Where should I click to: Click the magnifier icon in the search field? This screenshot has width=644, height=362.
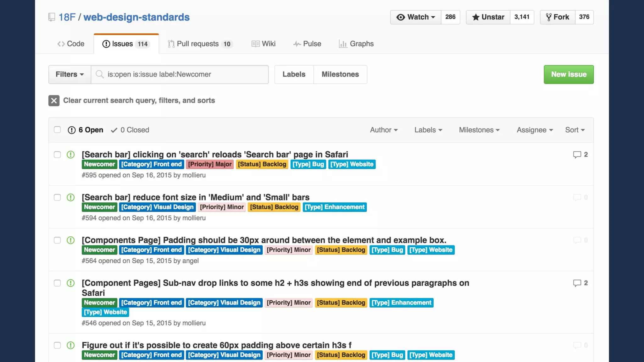(x=100, y=74)
